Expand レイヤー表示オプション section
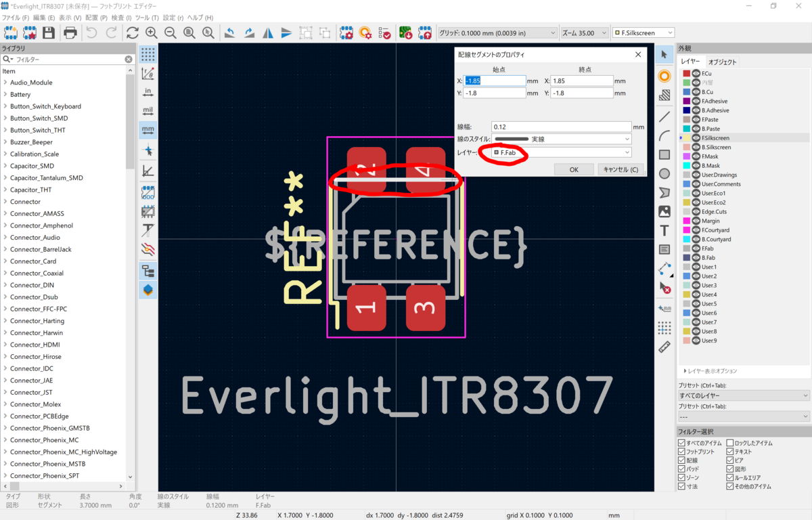The image size is (812, 520). pos(710,371)
